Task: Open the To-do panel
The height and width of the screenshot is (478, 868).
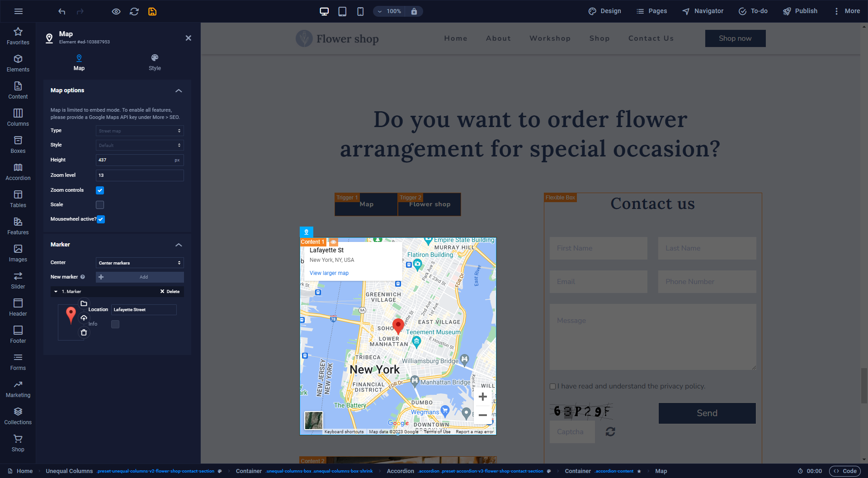Action: [753, 11]
